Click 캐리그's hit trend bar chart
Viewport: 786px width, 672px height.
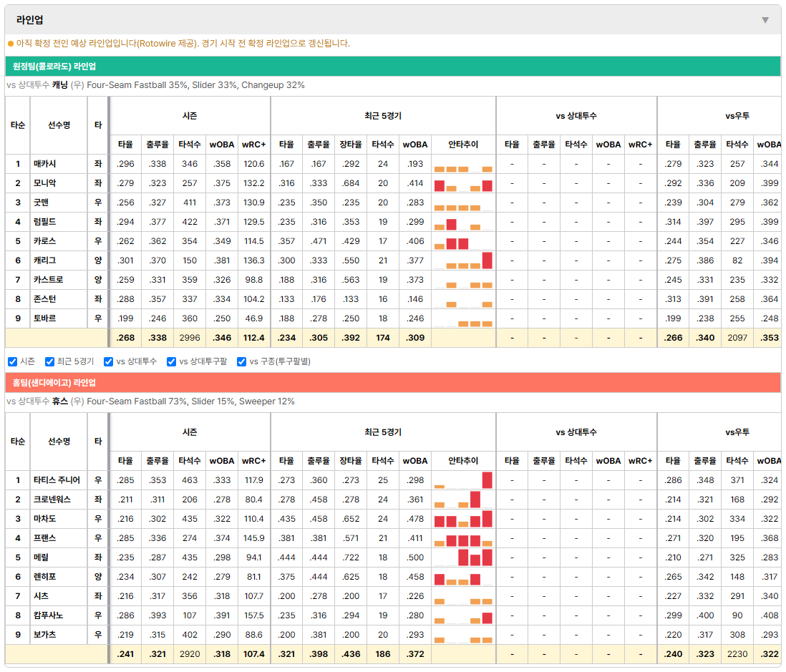pos(463,260)
